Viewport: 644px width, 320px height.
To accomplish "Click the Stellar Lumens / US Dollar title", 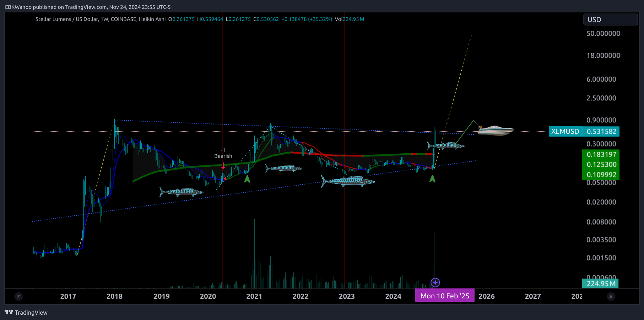I will point(67,19).
